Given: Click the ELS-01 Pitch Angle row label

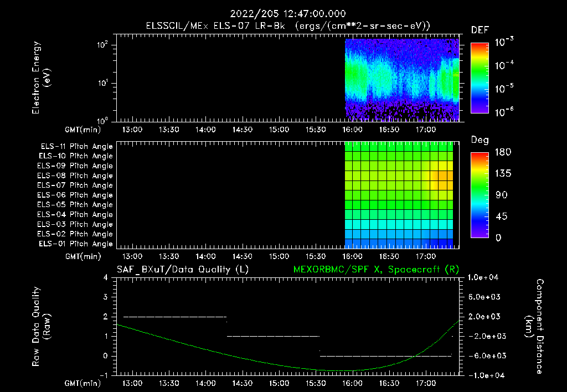Looking at the screenshot, I should pos(75,244).
